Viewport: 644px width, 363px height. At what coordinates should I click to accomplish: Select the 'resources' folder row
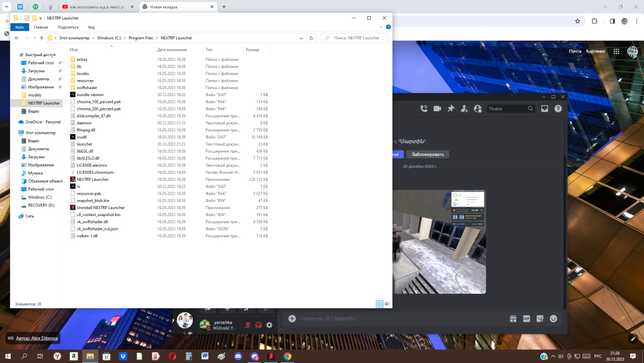[85, 81]
